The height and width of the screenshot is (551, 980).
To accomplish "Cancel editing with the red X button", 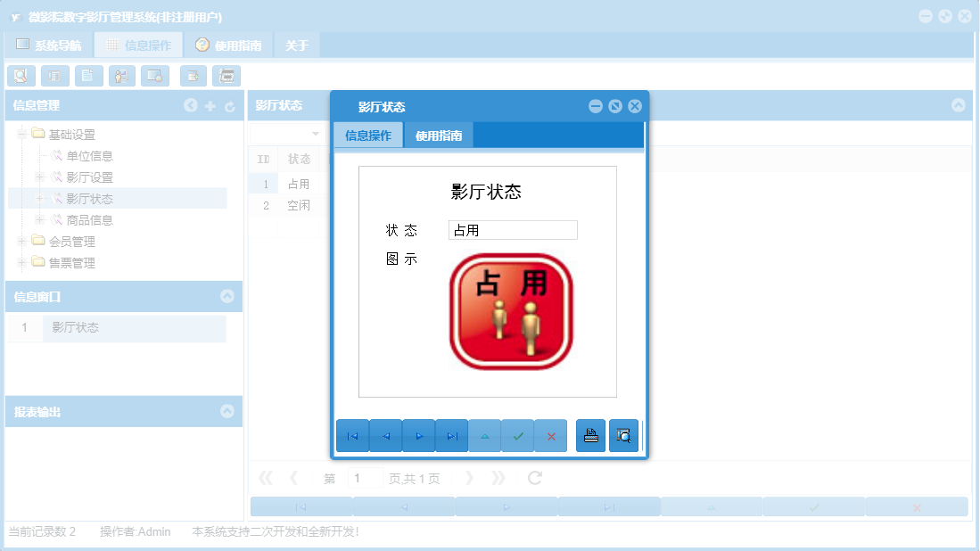I will (550, 435).
